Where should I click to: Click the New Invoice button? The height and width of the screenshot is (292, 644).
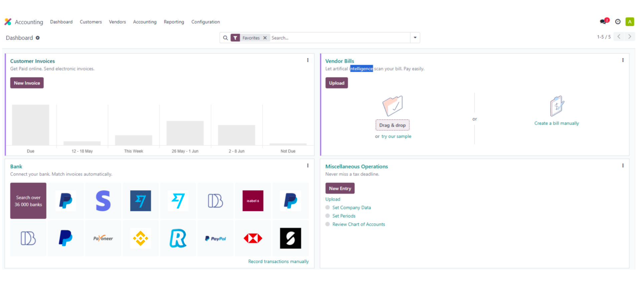coord(27,83)
